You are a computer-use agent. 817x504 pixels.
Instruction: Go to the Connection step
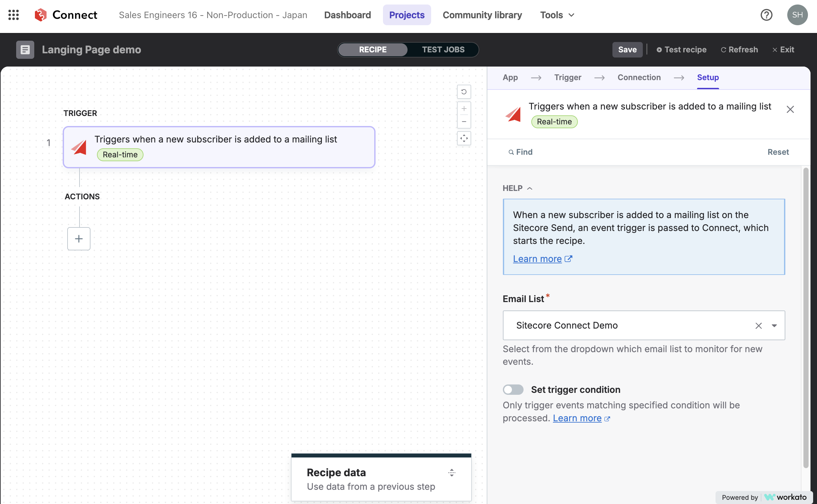point(639,77)
